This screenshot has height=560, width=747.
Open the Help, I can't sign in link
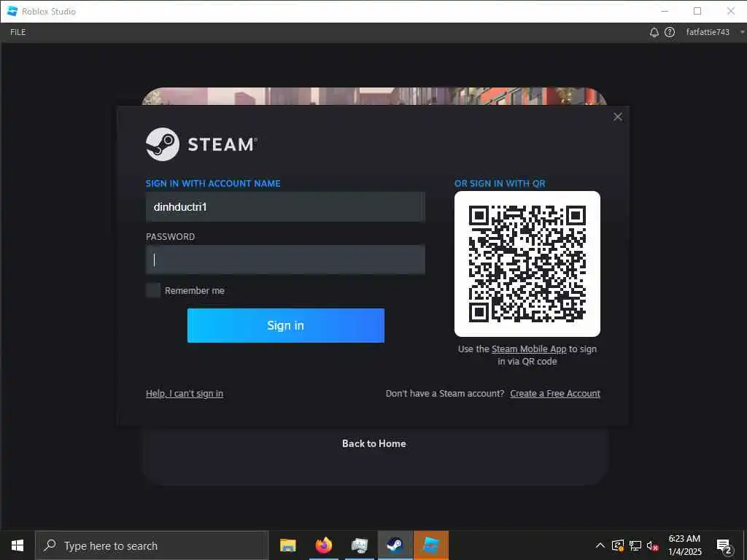click(185, 393)
